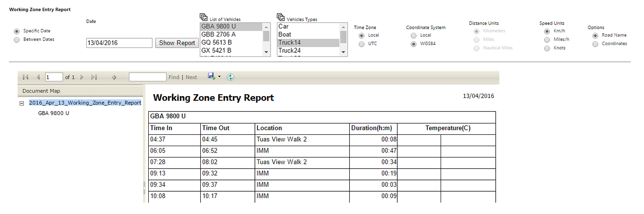Click the next page arrow
644x214 pixels.
[82, 77]
